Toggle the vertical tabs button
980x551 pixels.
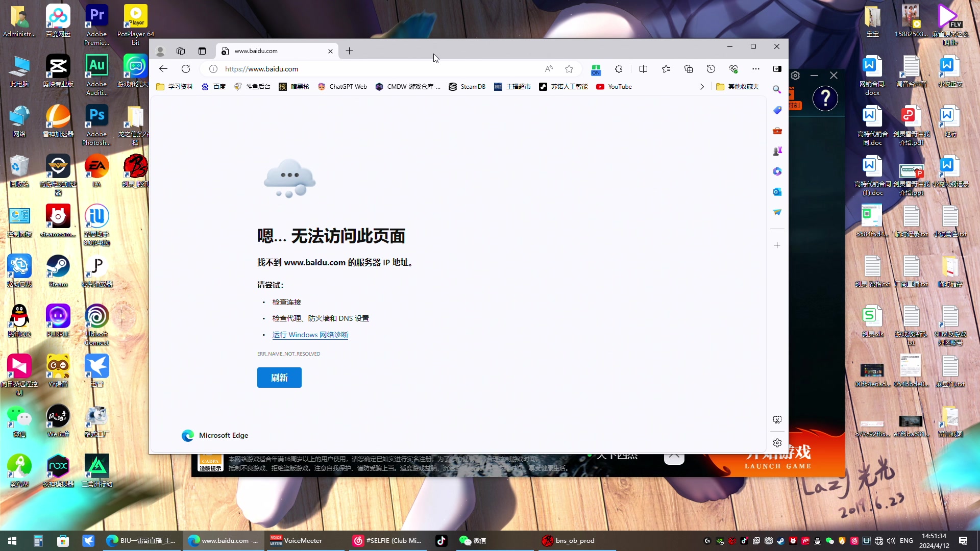tap(202, 51)
